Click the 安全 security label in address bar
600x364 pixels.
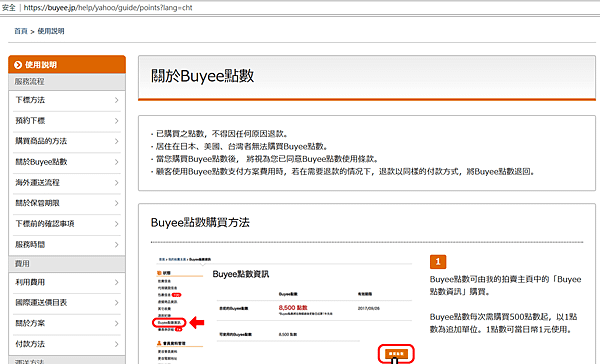click(x=8, y=8)
